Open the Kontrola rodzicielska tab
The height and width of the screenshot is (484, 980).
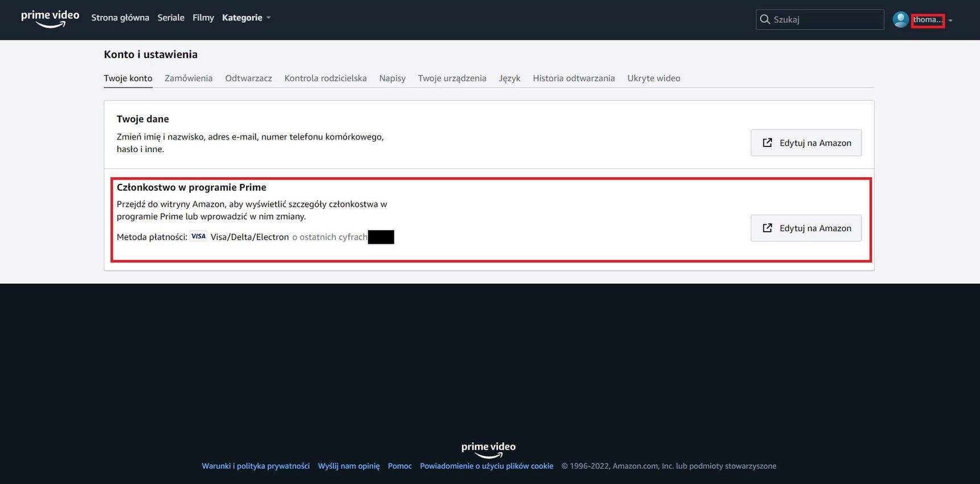325,78
